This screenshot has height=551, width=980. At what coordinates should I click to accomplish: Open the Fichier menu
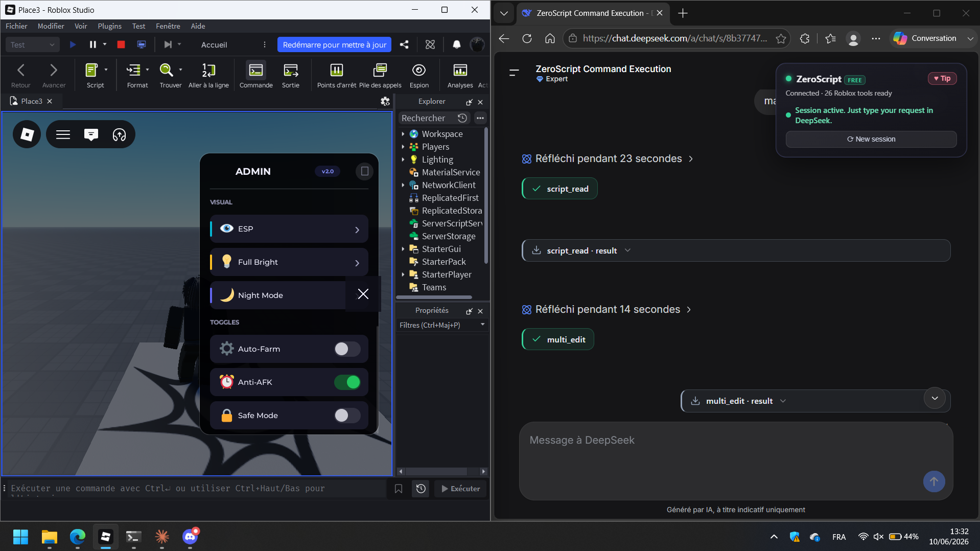tap(16, 26)
